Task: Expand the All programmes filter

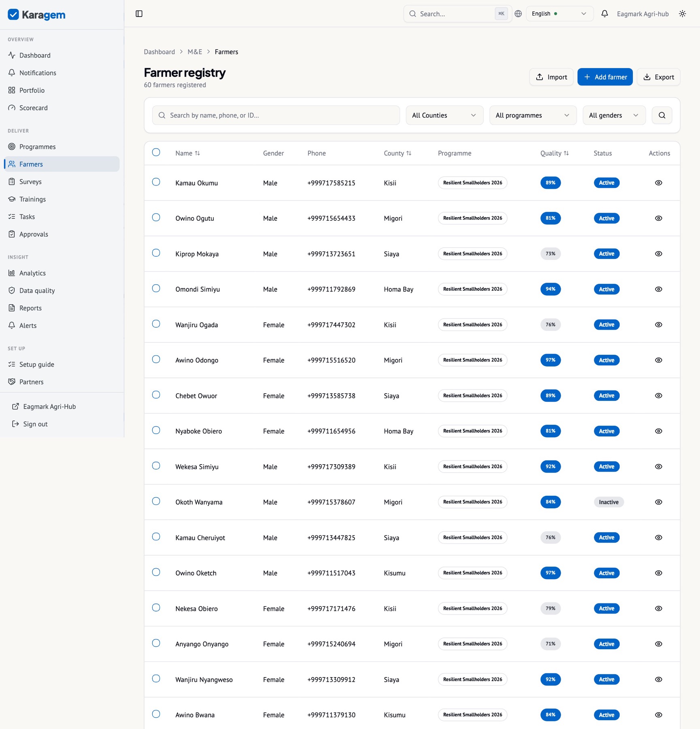Action: [533, 115]
